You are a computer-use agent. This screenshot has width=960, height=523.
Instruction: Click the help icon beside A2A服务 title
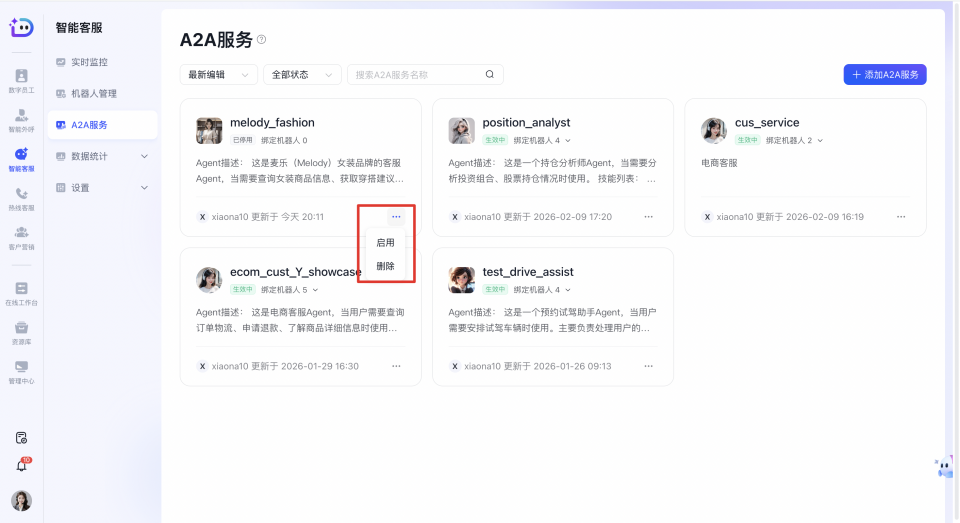pyautogui.click(x=262, y=40)
